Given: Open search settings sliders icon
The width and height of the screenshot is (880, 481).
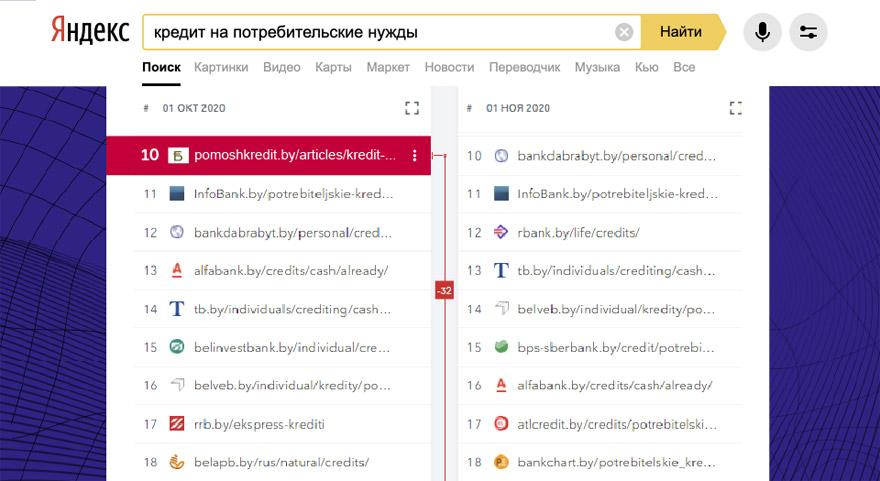Looking at the screenshot, I should 808,32.
